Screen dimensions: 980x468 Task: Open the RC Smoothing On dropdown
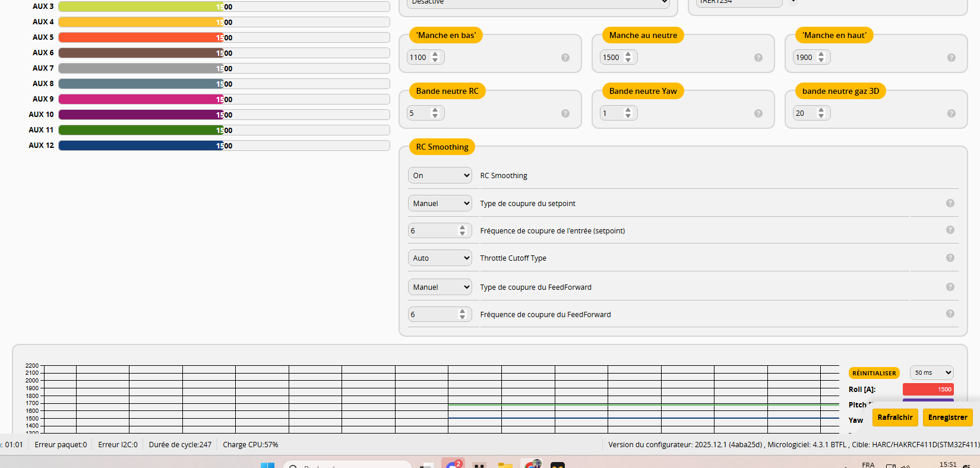pyautogui.click(x=440, y=176)
